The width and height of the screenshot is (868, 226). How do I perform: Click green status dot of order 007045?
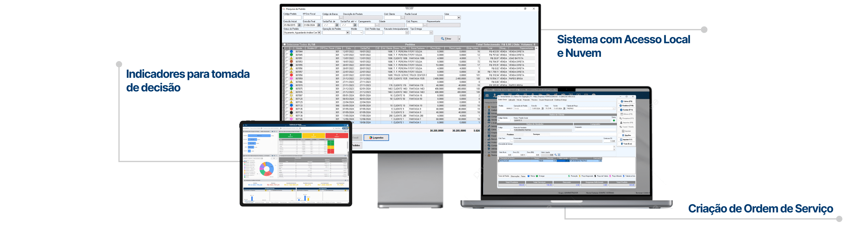point(291,55)
